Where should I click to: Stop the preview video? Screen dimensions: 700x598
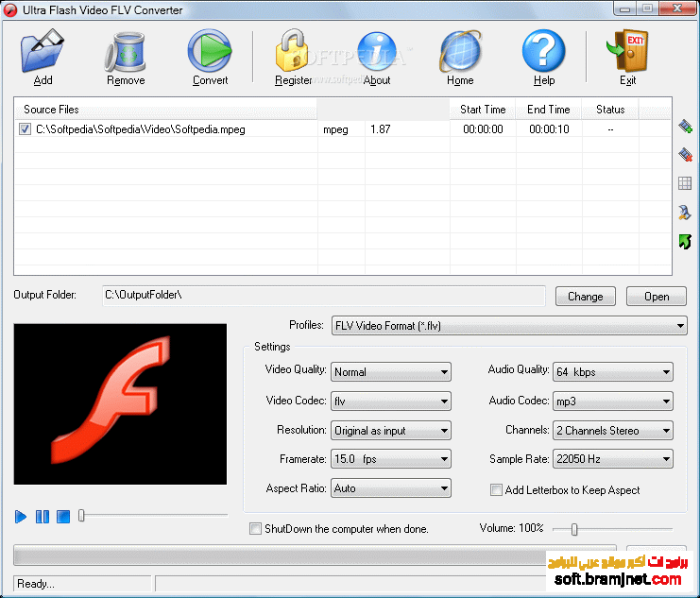pos(63,517)
